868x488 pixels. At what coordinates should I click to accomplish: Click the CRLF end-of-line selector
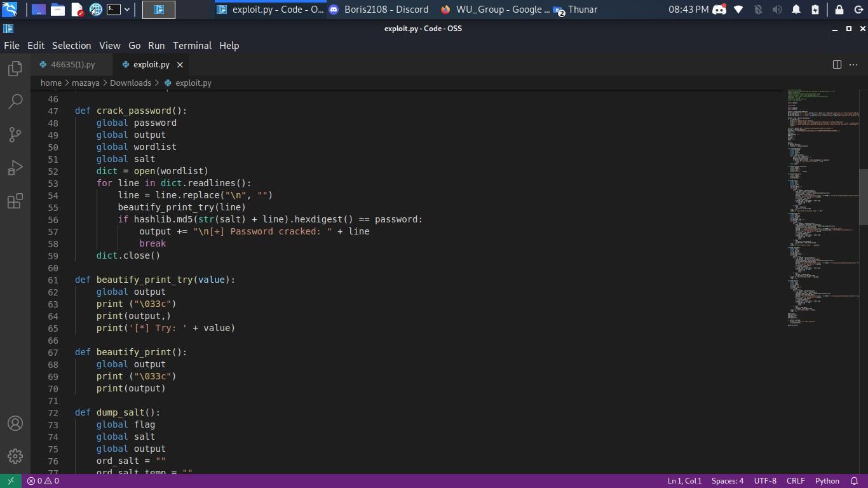coord(796,481)
